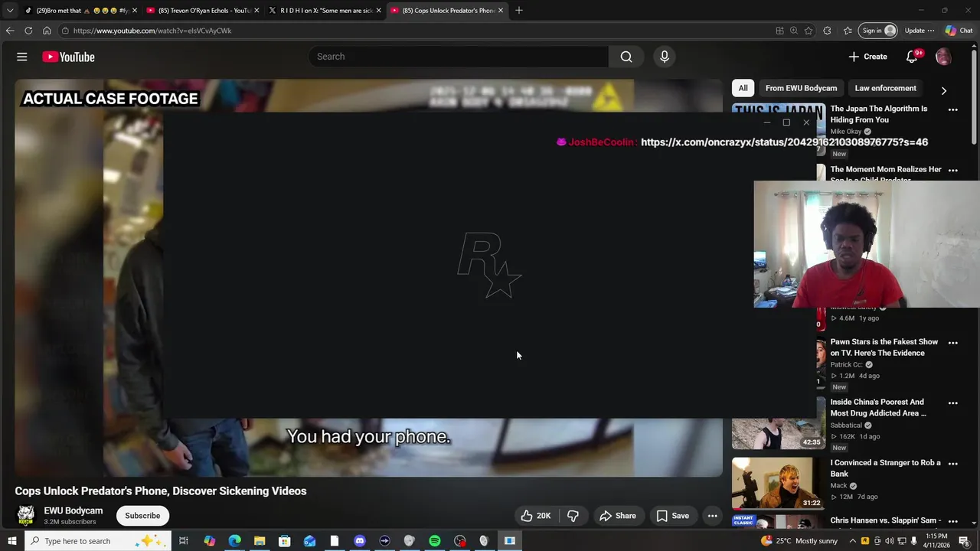This screenshot has width=980, height=551.
Task: Open options for Inside China's Poorest video
Action: (952, 403)
